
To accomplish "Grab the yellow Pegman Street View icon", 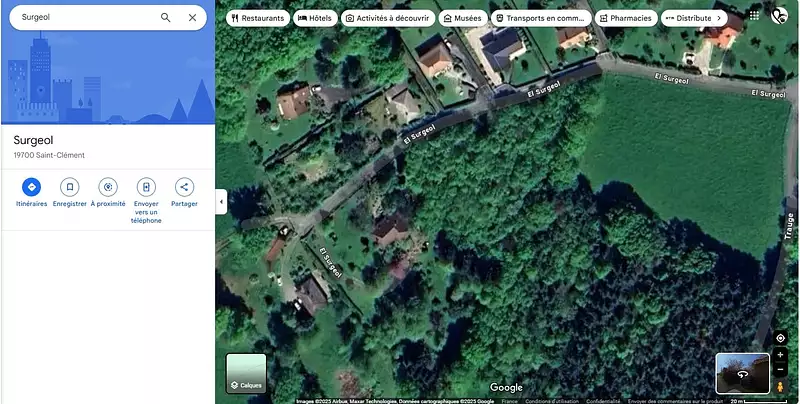I will pos(780,386).
